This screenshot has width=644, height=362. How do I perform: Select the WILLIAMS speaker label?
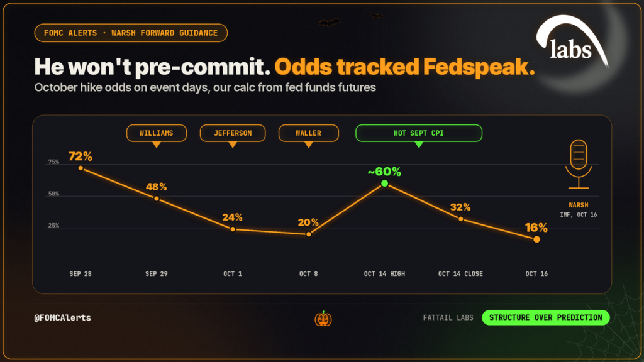pos(157,133)
